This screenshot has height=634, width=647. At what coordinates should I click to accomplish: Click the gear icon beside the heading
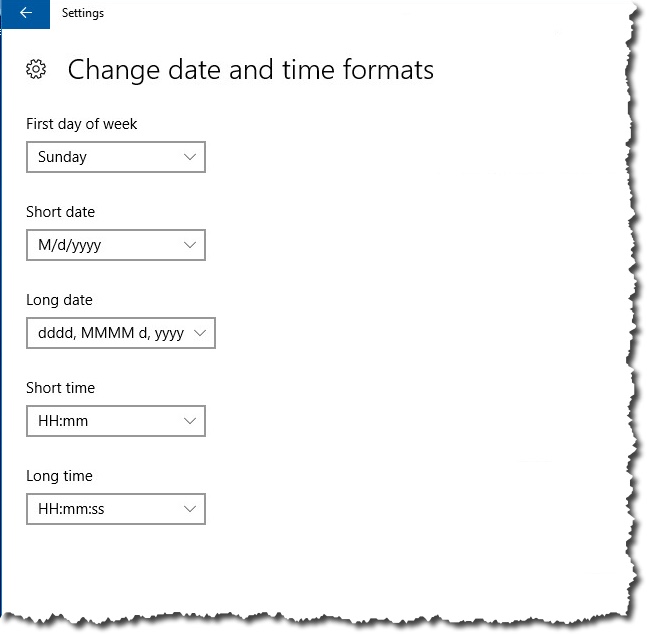click(x=36, y=69)
